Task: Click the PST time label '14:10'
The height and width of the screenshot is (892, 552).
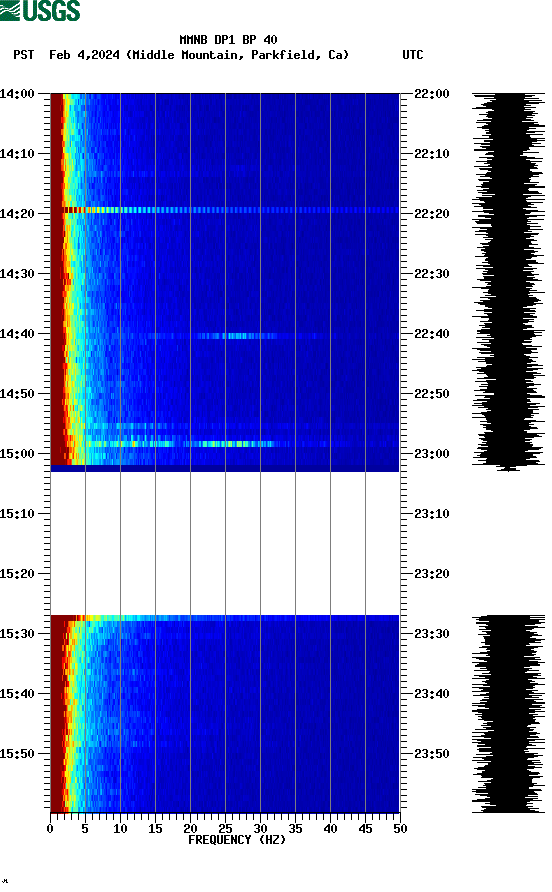Action: [17, 154]
